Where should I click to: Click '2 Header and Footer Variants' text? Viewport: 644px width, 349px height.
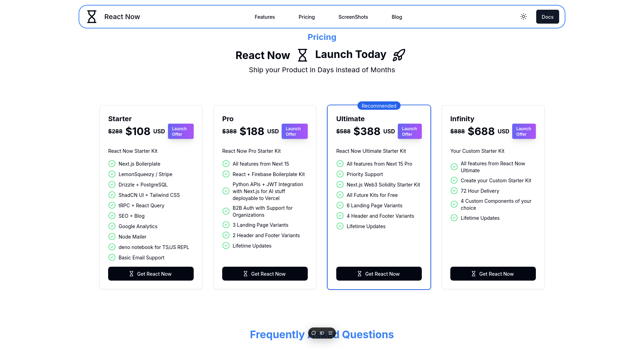tap(266, 235)
